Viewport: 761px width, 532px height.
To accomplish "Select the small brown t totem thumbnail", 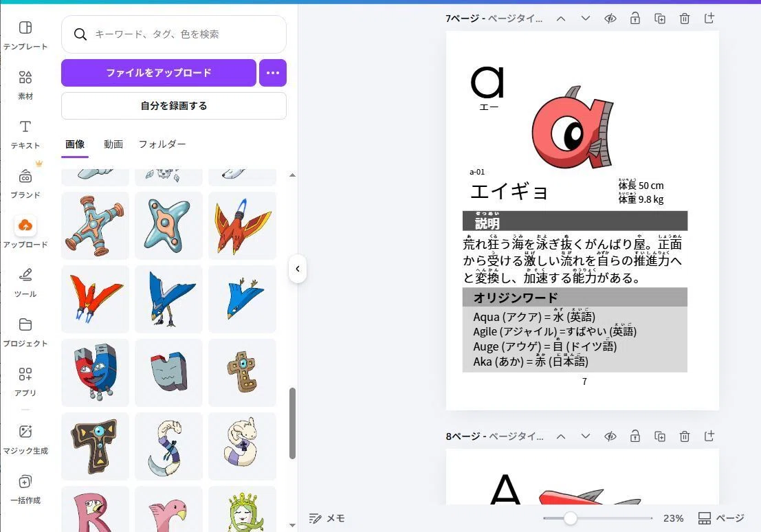I will point(242,373).
